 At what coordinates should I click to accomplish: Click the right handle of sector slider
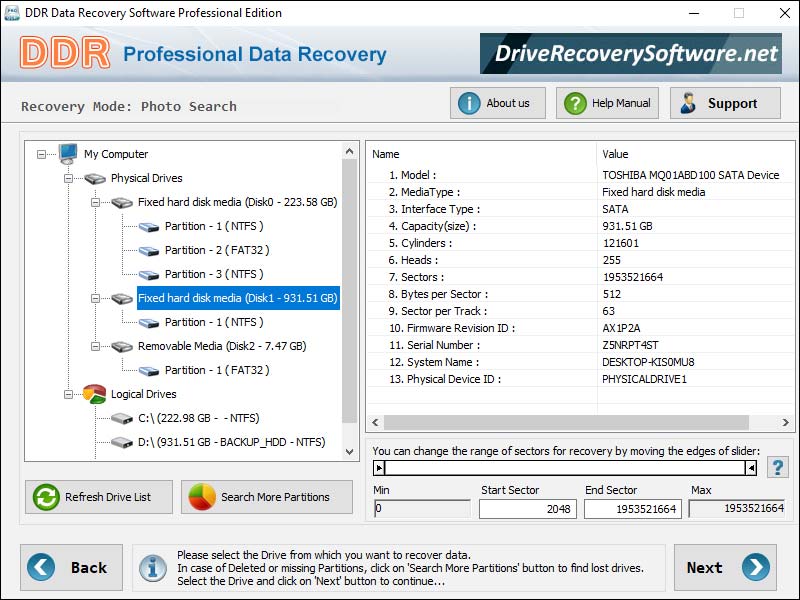[751, 467]
